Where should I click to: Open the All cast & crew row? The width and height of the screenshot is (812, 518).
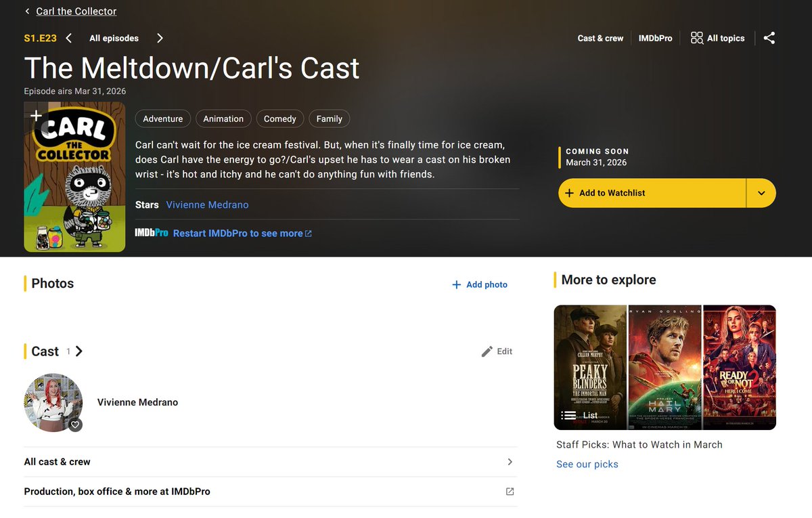(x=271, y=462)
